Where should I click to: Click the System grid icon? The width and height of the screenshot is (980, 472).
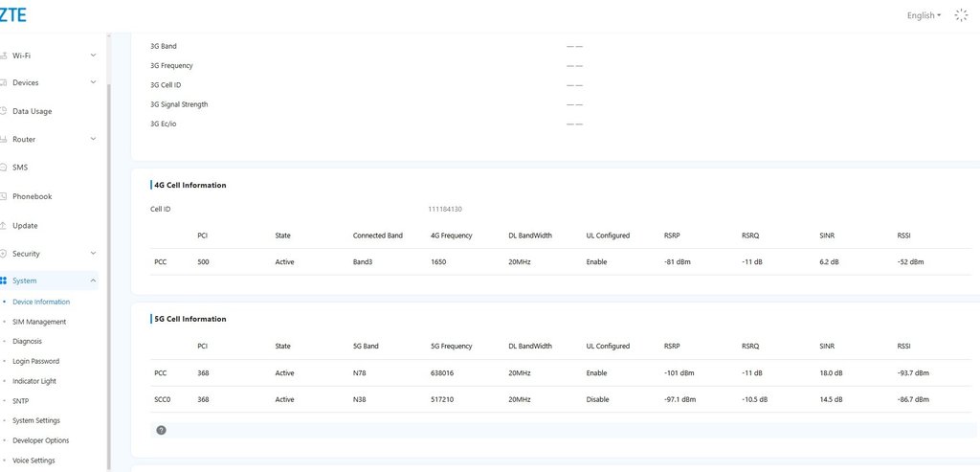pos(3,281)
